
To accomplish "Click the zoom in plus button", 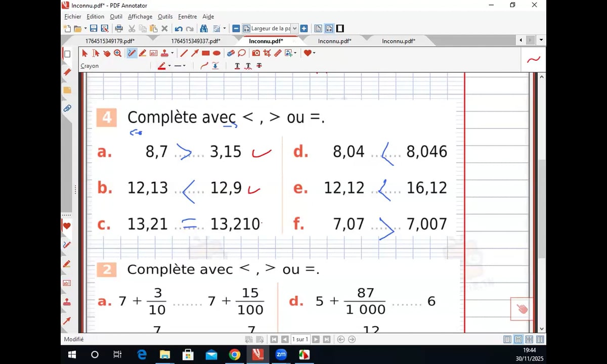I will coord(304,28).
